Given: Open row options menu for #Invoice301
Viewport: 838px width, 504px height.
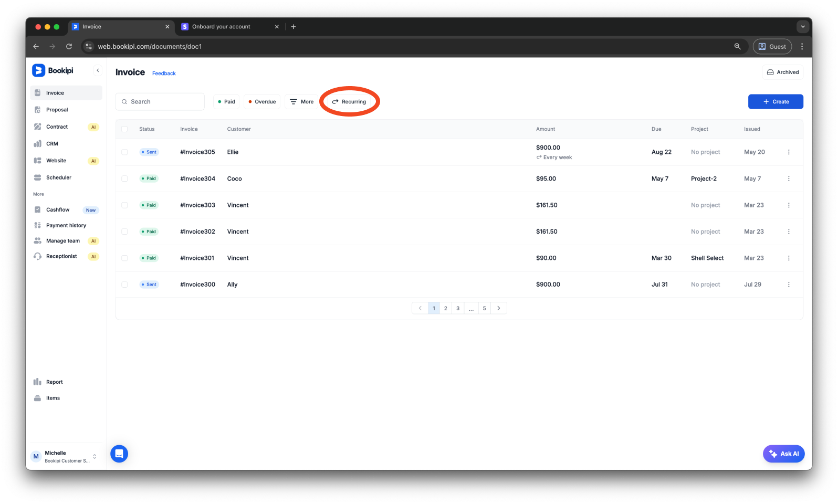Looking at the screenshot, I should click(x=789, y=258).
